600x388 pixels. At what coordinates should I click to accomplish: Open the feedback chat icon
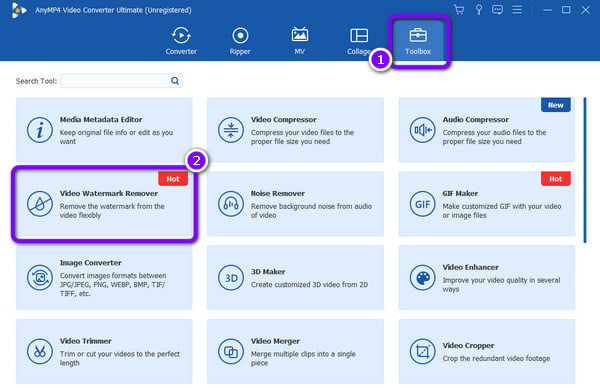pos(497,10)
